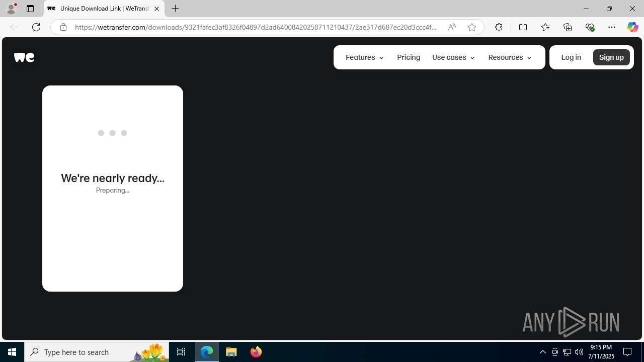Click the 'We're nearly ready...' heading

(x=113, y=178)
